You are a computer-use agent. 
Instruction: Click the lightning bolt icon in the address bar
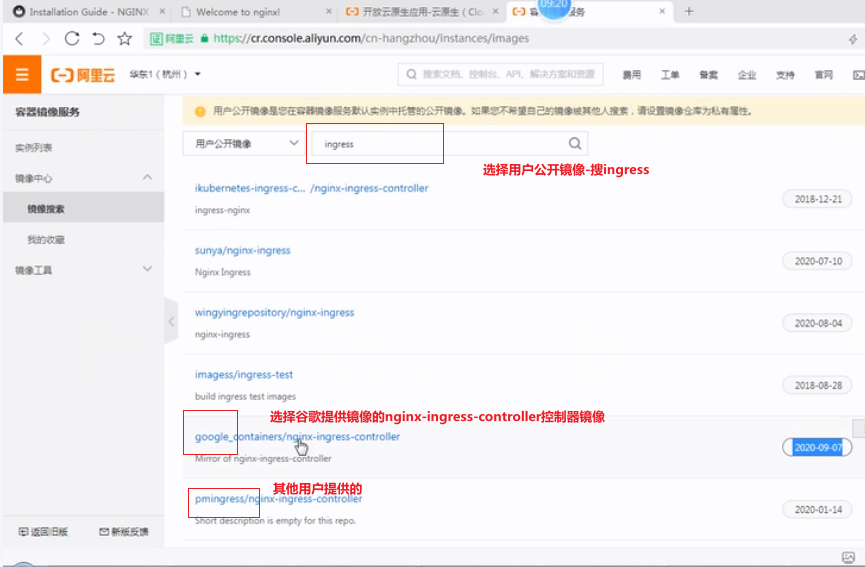pos(853,39)
